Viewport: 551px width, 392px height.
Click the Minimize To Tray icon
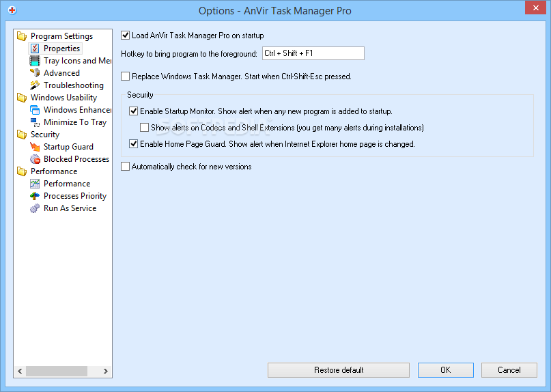(x=35, y=122)
